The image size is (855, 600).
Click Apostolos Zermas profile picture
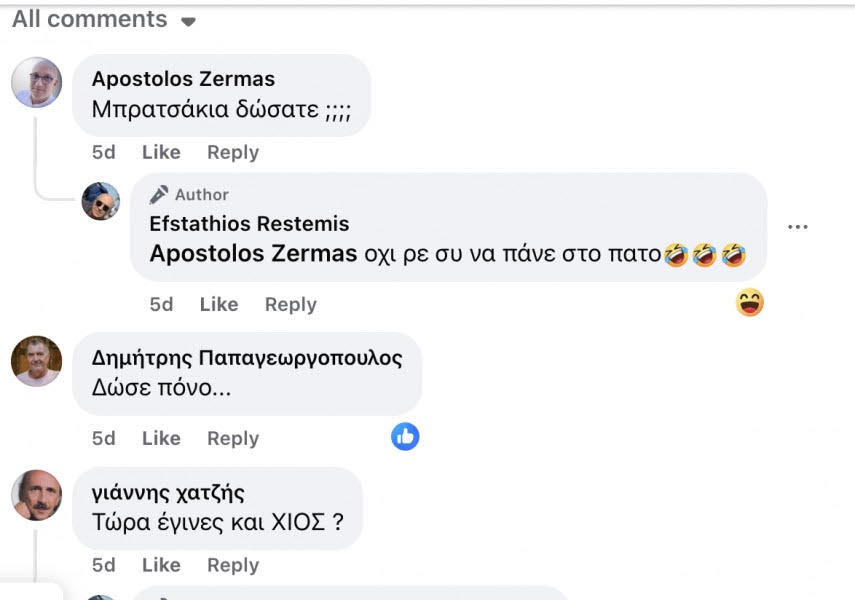point(37,82)
